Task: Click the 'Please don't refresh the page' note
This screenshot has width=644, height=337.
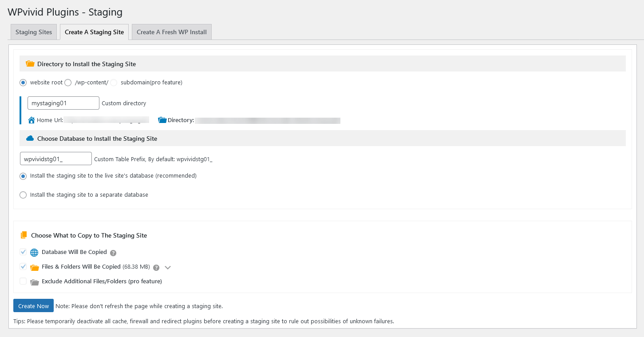Action: (139, 306)
